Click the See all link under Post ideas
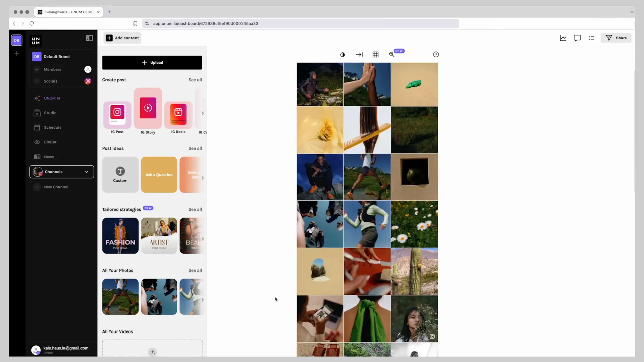 point(195,148)
